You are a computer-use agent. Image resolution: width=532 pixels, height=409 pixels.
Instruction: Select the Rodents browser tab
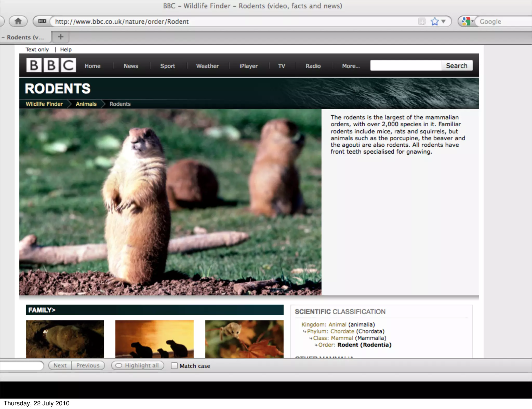[x=25, y=37]
